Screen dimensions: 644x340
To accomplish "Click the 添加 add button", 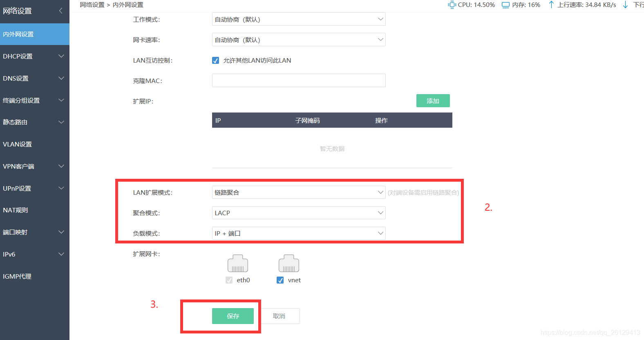I will coord(433,101).
